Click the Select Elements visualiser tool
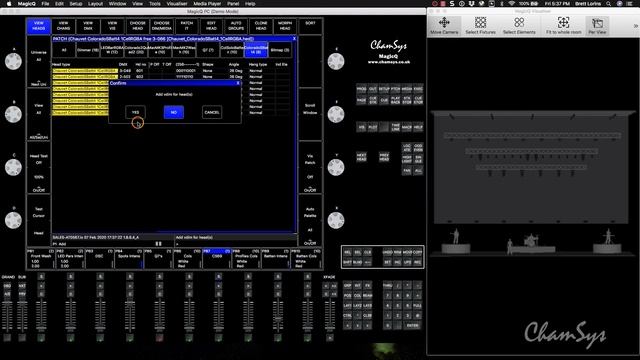 pos(519,25)
